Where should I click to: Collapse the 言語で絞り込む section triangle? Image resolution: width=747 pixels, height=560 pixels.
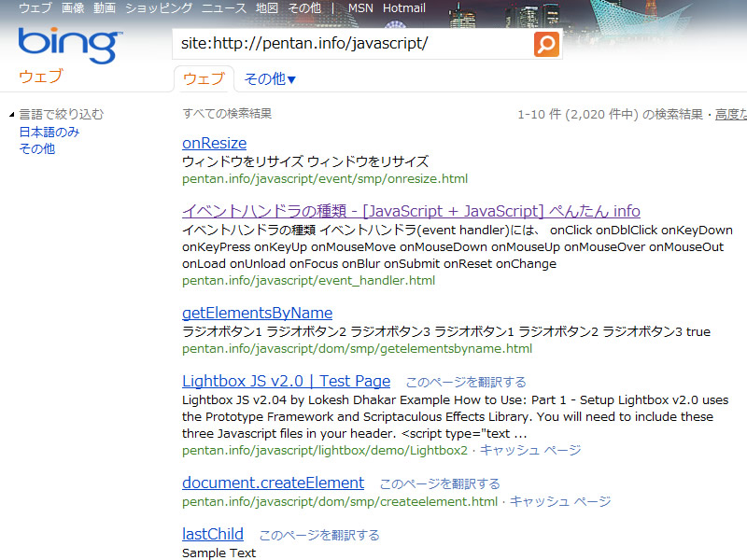[x=12, y=114]
